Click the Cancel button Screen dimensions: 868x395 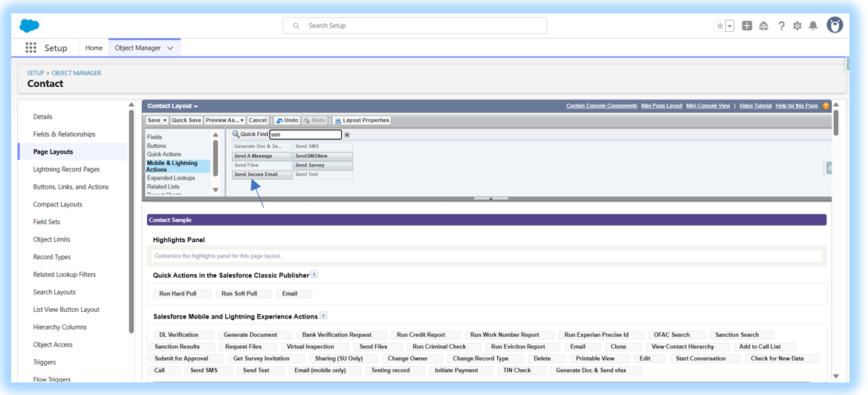[257, 120]
